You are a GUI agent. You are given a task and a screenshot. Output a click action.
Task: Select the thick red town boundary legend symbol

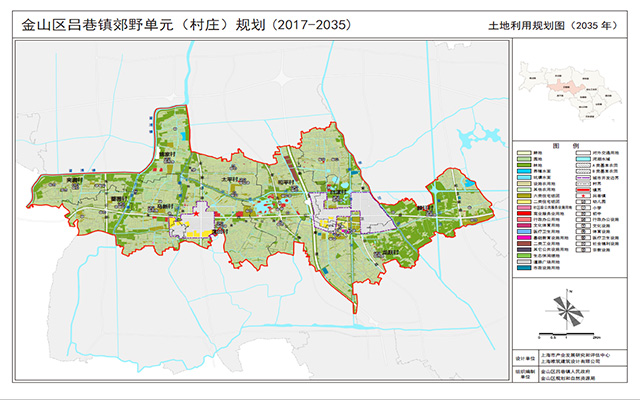(x=583, y=190)
